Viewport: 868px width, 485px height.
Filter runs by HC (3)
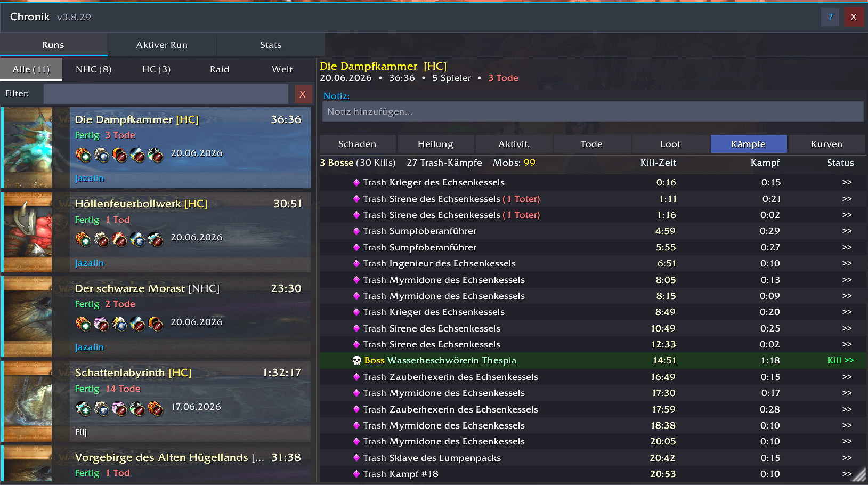point(157,69)
